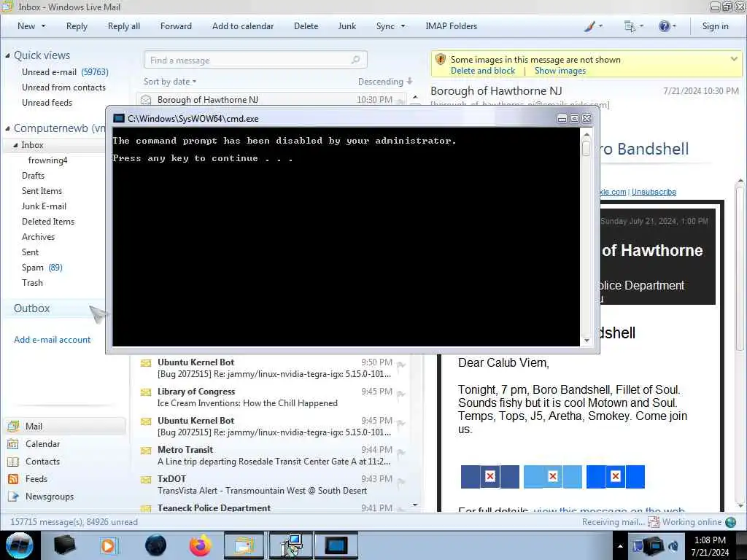
Task: Expand the New button dropdown arrow
Action: [43, 26]
